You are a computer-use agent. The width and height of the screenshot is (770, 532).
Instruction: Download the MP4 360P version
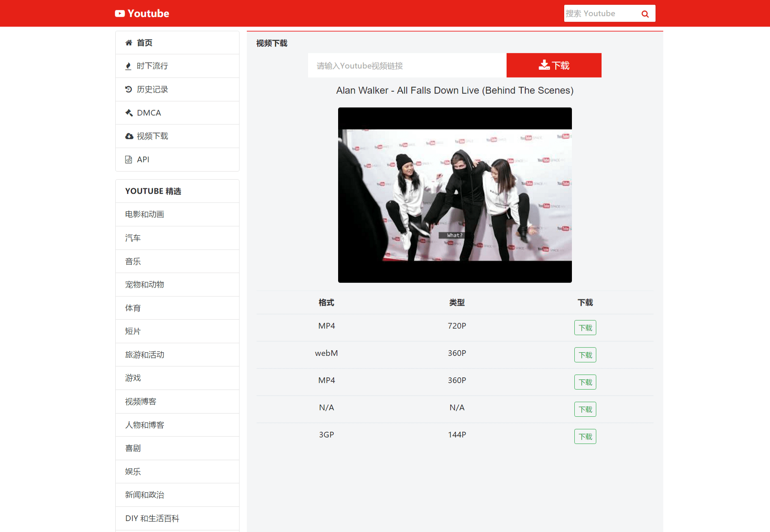coord(585,382)
